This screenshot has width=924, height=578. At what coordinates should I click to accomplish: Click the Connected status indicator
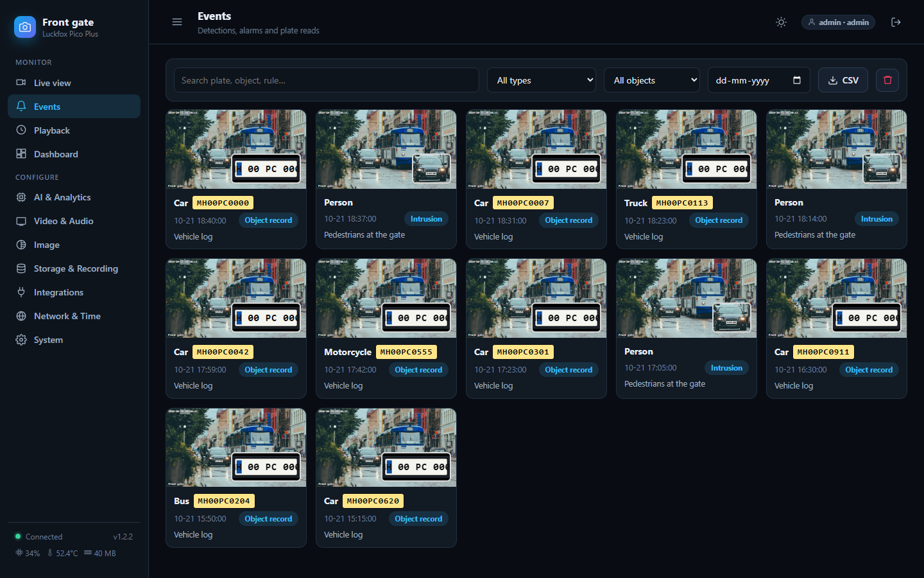pos(38,536)
